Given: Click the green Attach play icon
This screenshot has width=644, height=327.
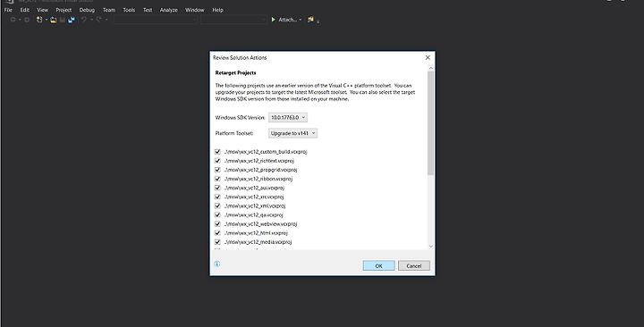Looking at the screenshot, I should [x=273, y=20].
